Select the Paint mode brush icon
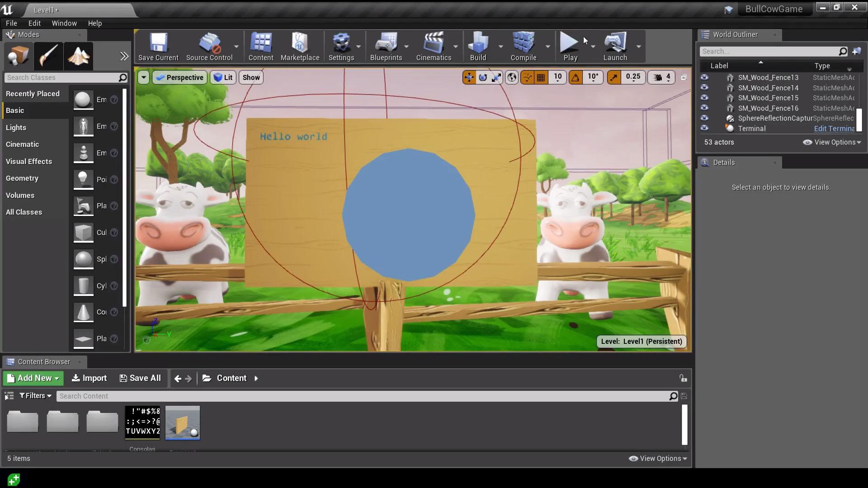Screen dimensions: 868x488 (48, 56)
